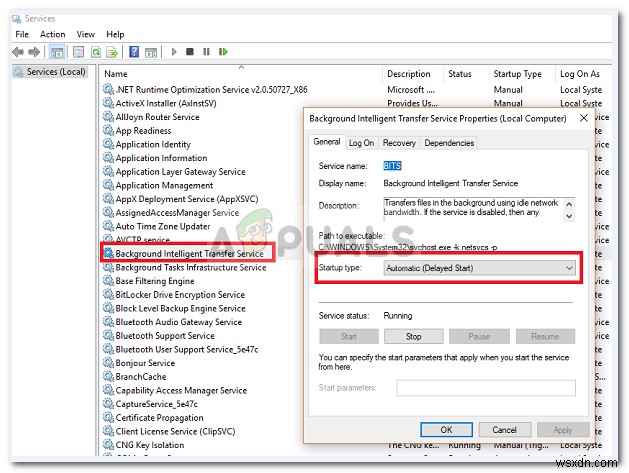Click gear icon of CNG Key Isolation
Viewport: 629px width, 473px height.
pyautogui.click(x=108, y=445)
